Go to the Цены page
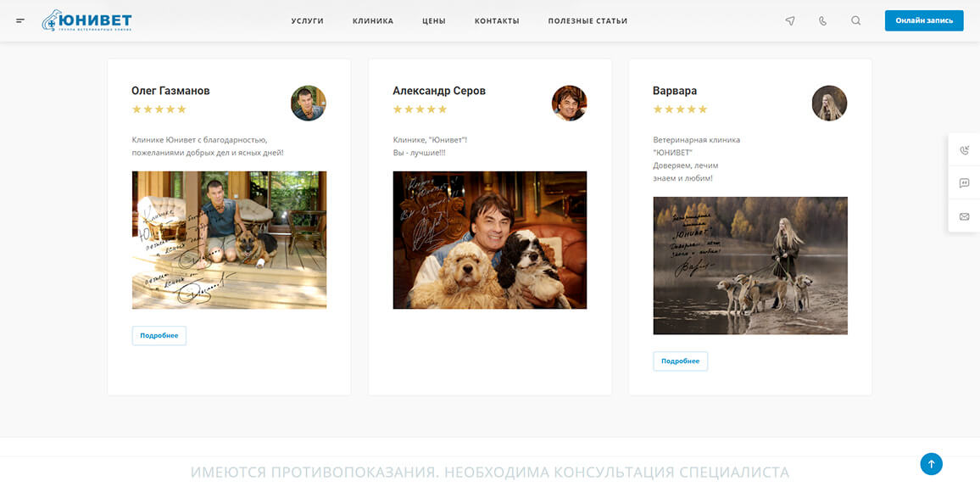Image resolution: width=980 pixels, height=487 pixels. click(434, 21)
